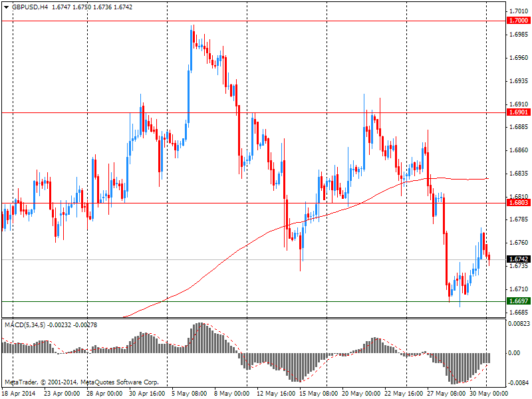Click the 1.6935 value on price scale
This screenshot has width=532, height=399.
[519, 80]
